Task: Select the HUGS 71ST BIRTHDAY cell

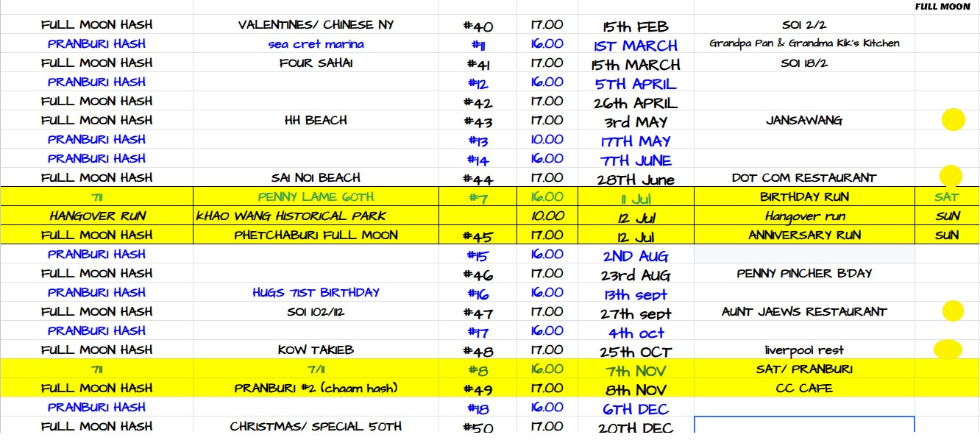Action: [316, 293]
